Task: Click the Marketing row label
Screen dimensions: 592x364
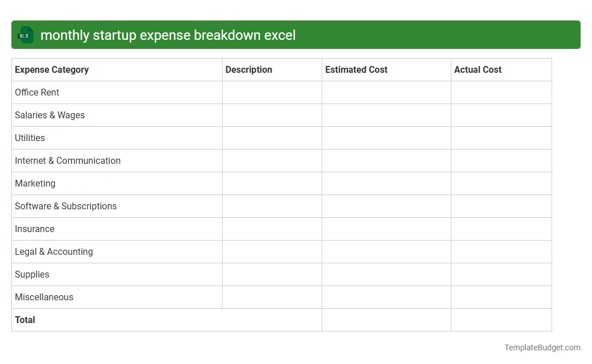Action: click(35, 183)
